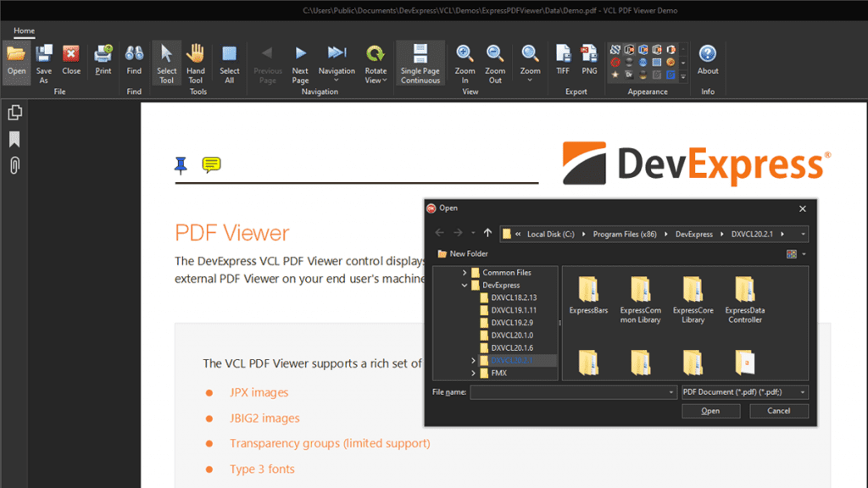Select the ExpressCore Library folder
This screenshot has width=868, height=488.
tap(693, 299)
